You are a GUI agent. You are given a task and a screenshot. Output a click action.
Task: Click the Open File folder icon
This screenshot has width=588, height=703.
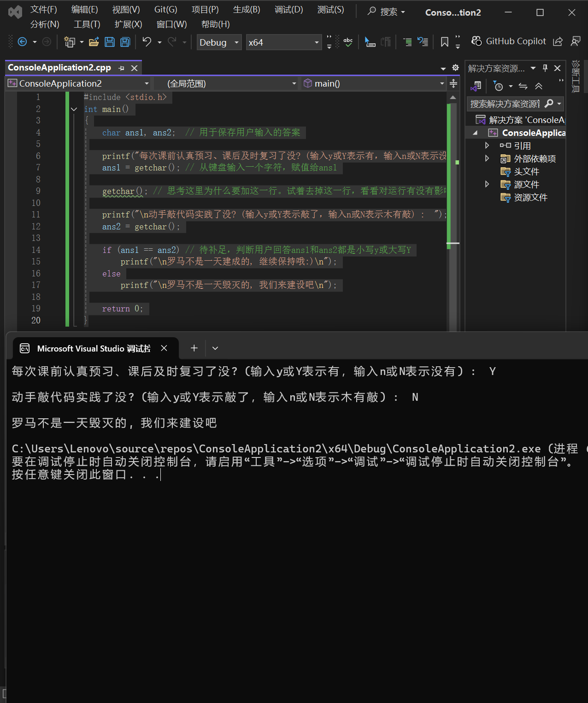coord(94,42)
